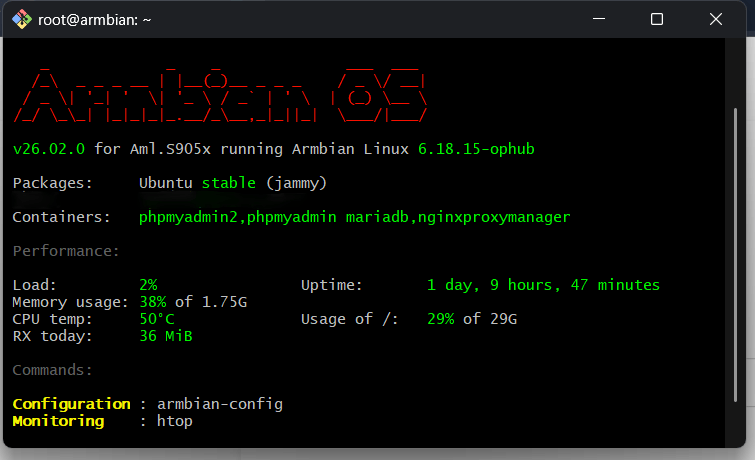
Task: Click uptime value 1 day, 9 hours
Action: tap(494, 285)
